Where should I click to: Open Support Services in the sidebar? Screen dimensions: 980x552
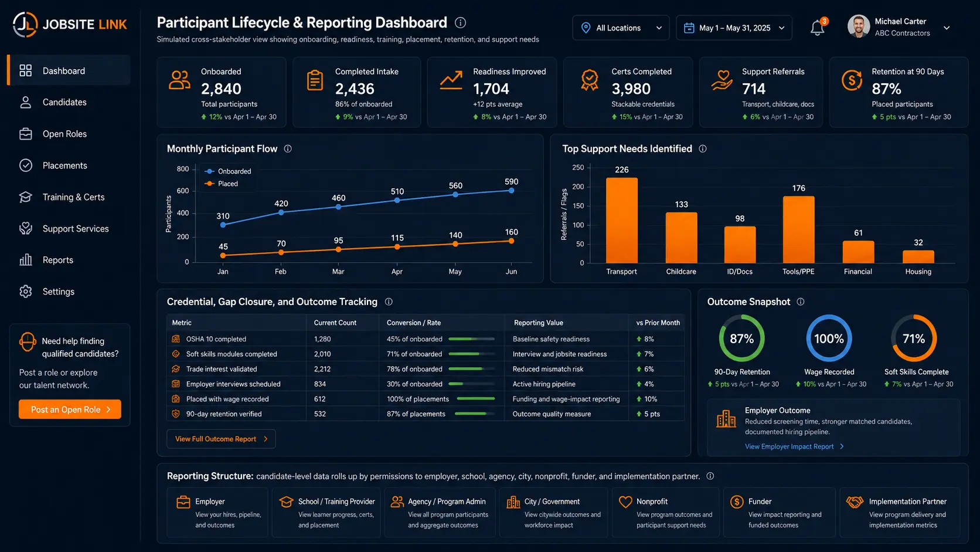pos(69,229)
